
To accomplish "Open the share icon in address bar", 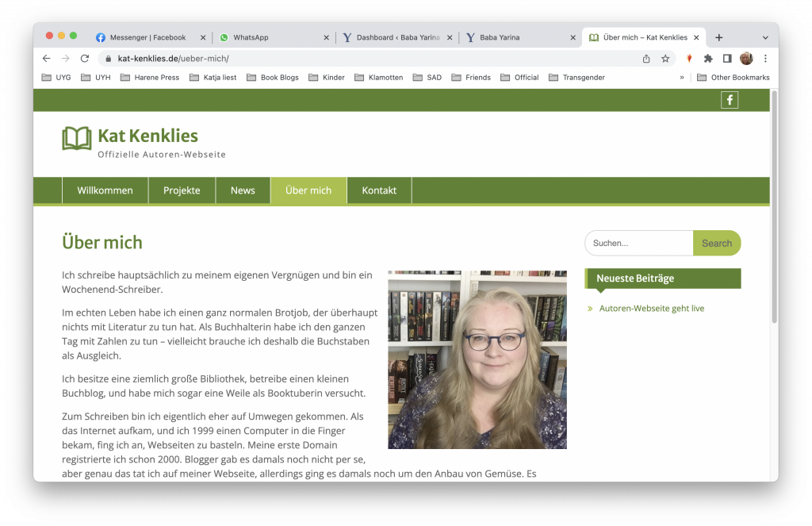I will 646,59.
